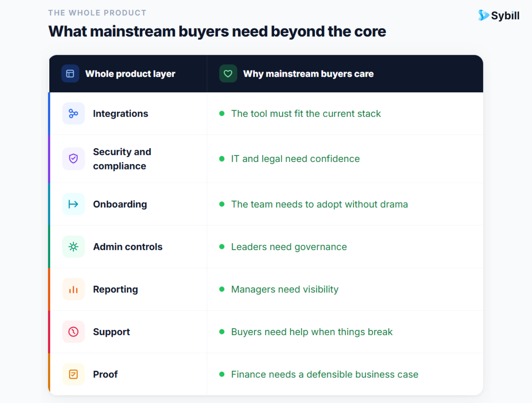Click the shield check icon for Security and compliance

coord(73,159)
